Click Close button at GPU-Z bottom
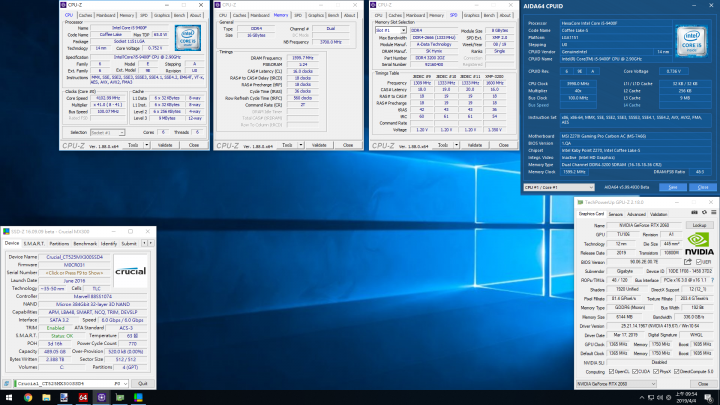The width and height of the screenshot is (720, 405). 703,384
